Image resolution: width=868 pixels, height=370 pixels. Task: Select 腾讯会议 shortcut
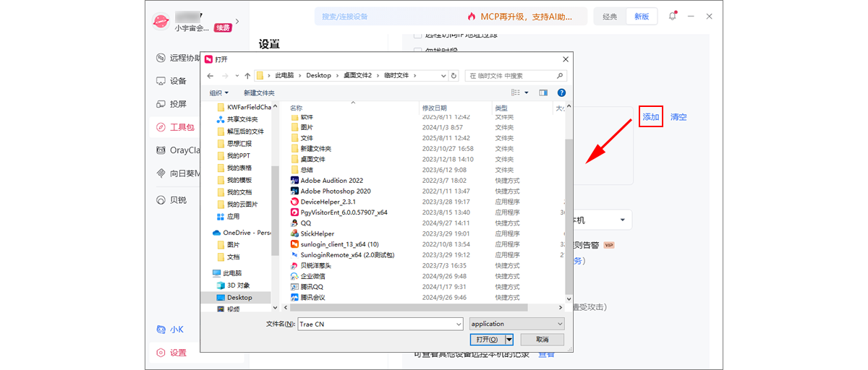[308, 297]
